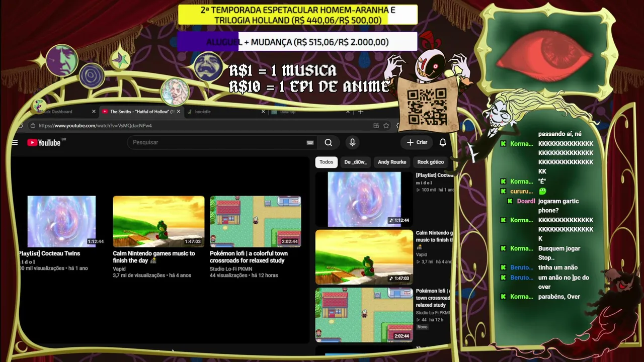Go to YouTube home via logo

(x=44, y=143)
